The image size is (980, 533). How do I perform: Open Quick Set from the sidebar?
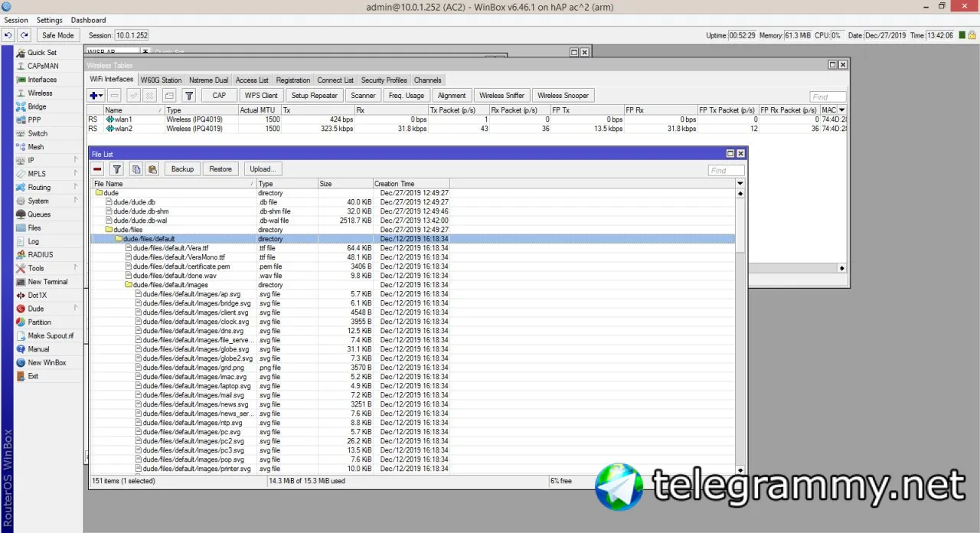click(42, 53)
